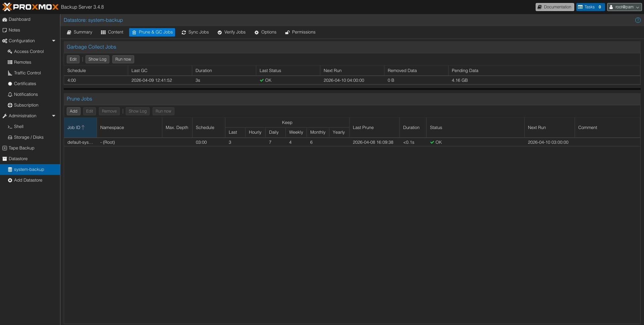Open Tape Backup section
The height and width of the screenshot is (325, 644).
(21, 148)
